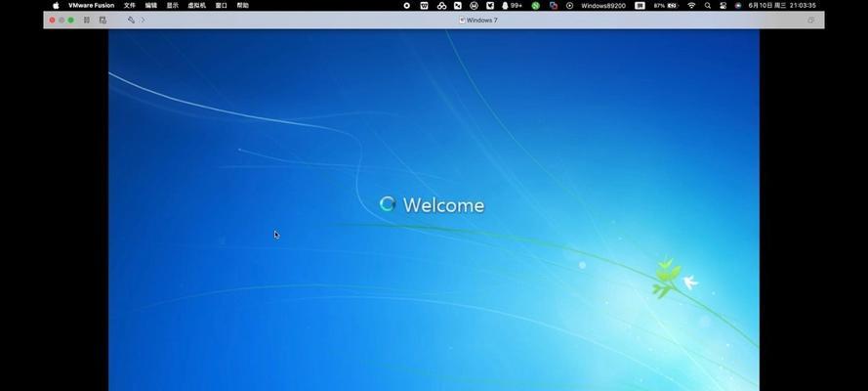Open the QQ penguin icon showing 99+
868x391 pixels.
(512, 6)
